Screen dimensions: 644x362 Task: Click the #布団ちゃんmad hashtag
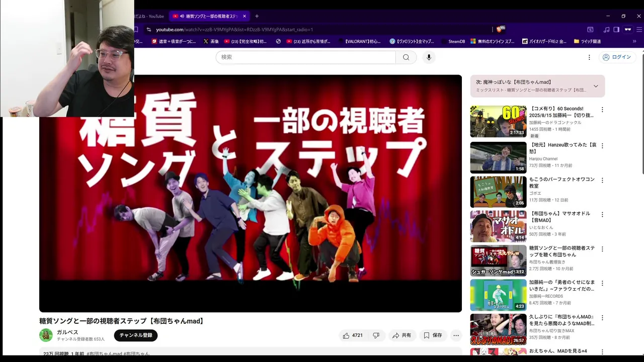tap(104, 354)
